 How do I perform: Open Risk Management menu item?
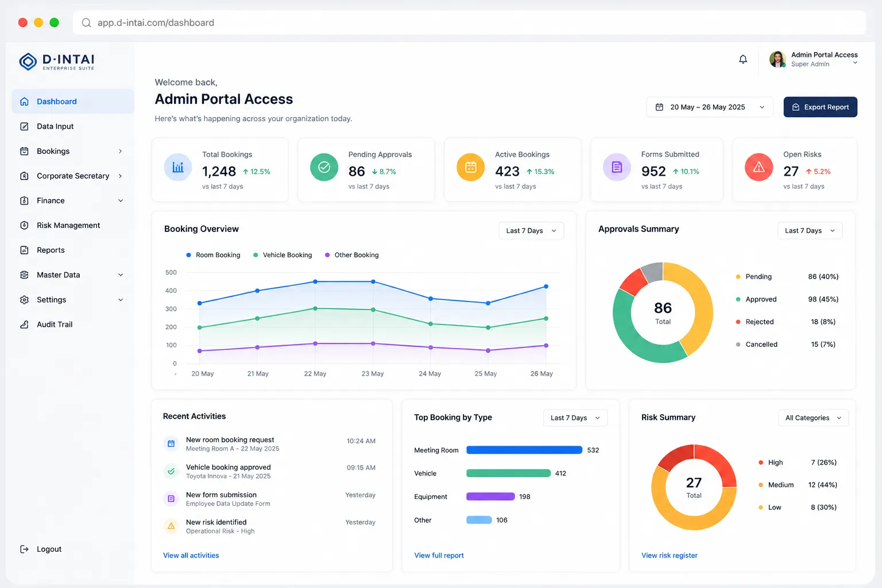[73, 225]
